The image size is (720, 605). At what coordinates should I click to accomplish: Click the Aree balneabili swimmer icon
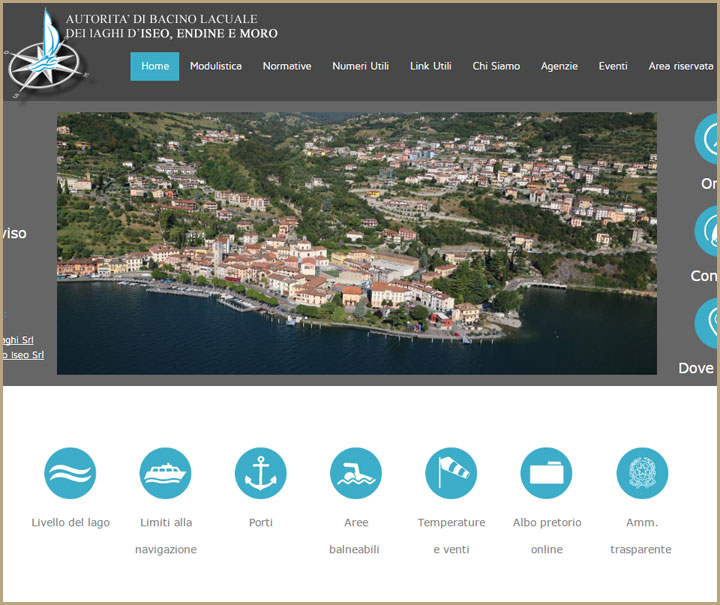coord(356,473)
